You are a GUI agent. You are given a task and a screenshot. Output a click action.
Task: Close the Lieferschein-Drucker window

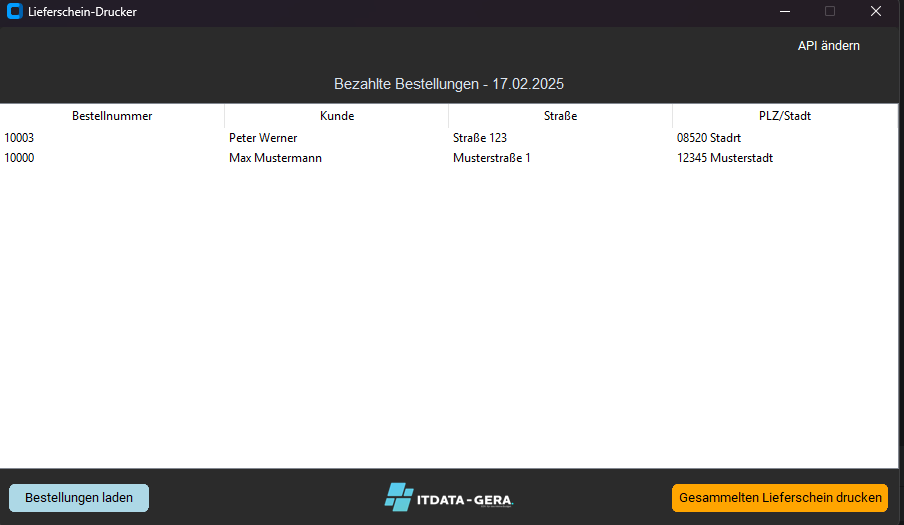pyautogui.click(x=875, y=12)
